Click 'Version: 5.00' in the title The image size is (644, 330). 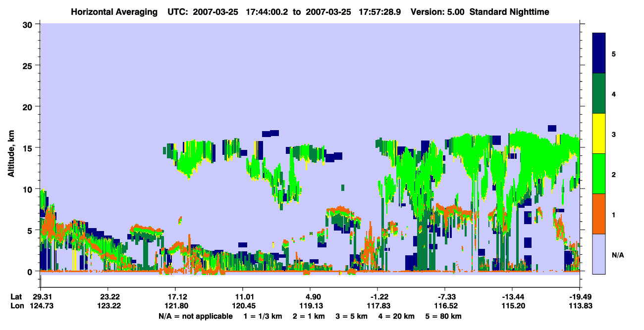[x=437, y=11]
